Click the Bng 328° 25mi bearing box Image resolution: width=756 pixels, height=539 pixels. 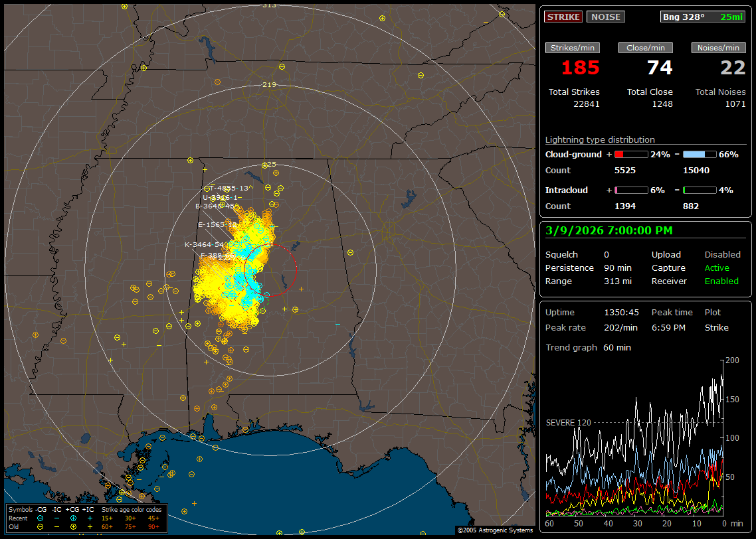click(x=703, y=17)
